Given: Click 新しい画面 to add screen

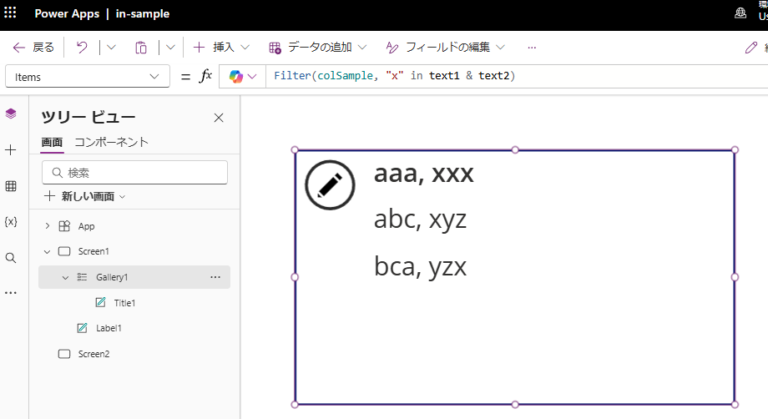Looking at the screenshot, I should coord(87,196).
